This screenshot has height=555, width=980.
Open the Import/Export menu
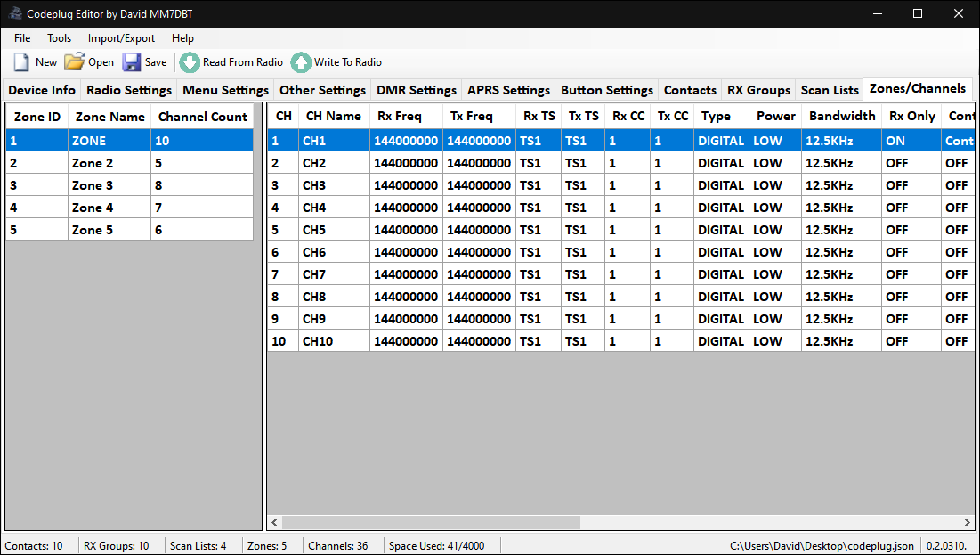(x=121, y=38)
